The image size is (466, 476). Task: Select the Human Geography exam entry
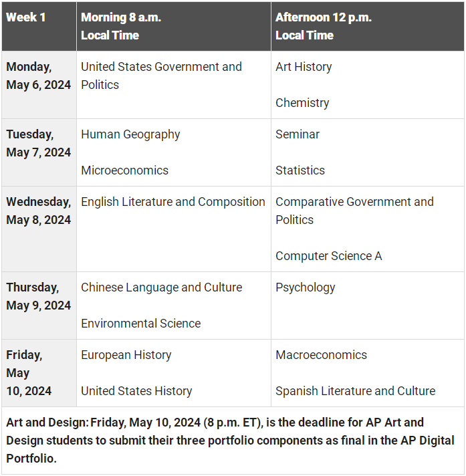click(130, 134)
